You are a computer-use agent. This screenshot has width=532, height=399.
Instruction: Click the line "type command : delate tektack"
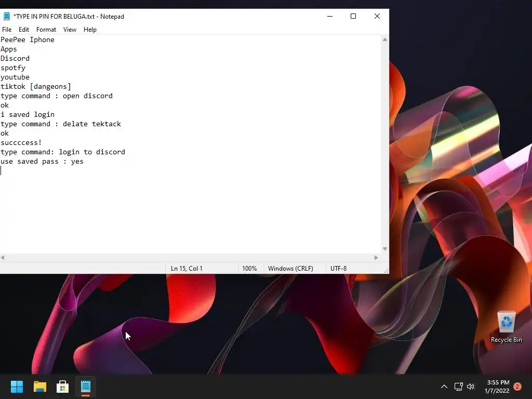point(61,124)
